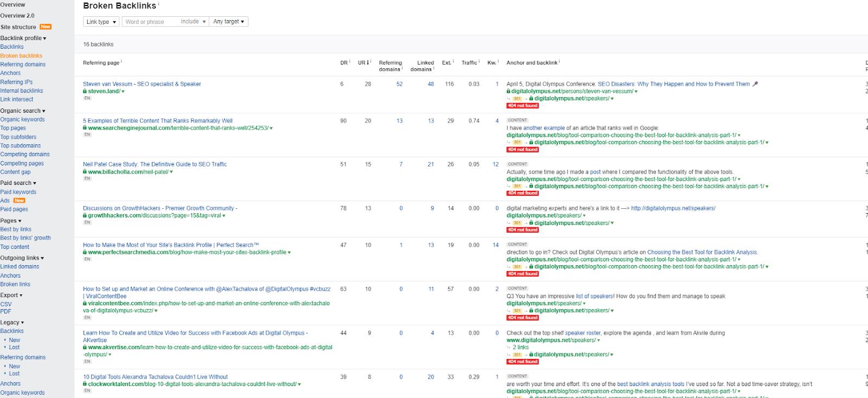
Task: Click linked domains count 48 for steven.land
Action: pyautogui.click(x=431, y=84)
